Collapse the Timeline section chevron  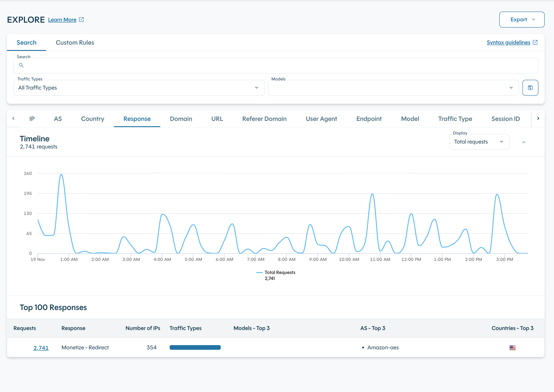click(524, 142)
